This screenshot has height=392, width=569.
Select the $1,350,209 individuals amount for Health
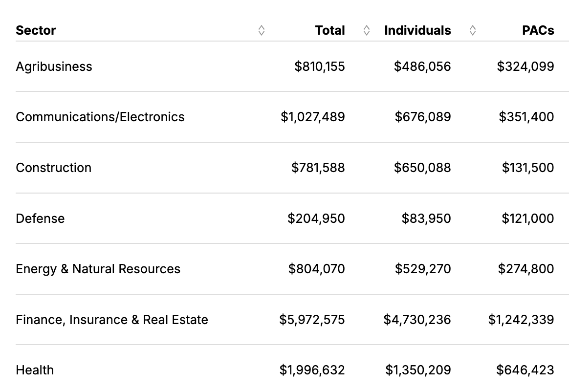418,370
